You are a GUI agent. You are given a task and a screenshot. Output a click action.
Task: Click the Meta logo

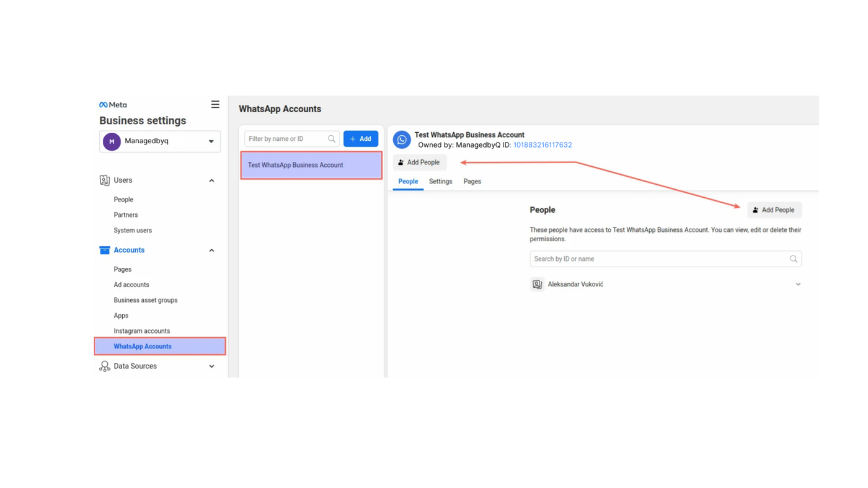[x=113, y=105]
